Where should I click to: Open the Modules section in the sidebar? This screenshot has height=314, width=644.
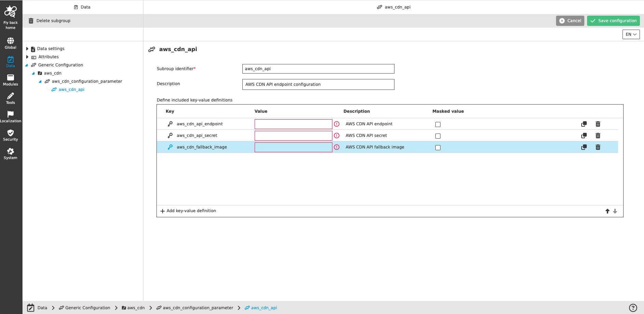10,80
